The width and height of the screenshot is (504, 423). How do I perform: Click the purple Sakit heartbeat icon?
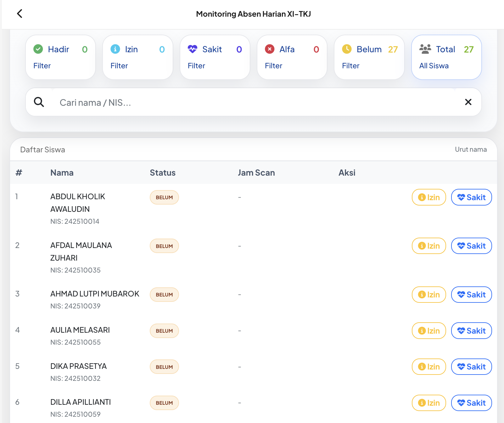(x=192, y=49)
